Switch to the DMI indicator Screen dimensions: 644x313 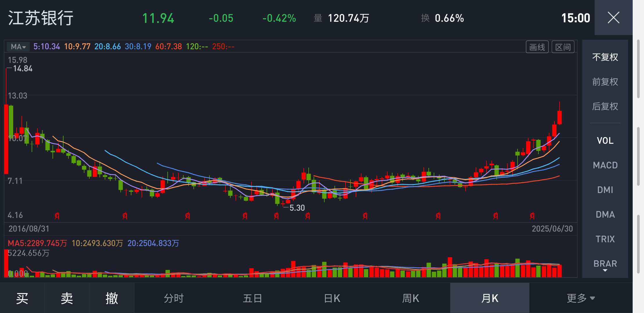point(605,190)
